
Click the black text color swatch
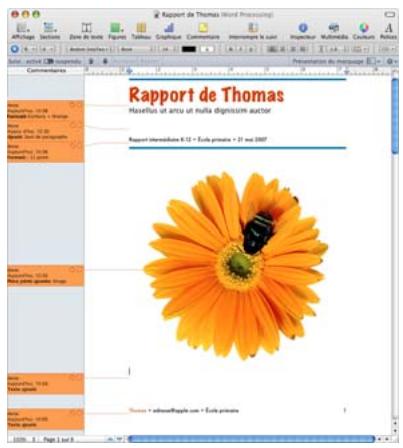[189, 49]
